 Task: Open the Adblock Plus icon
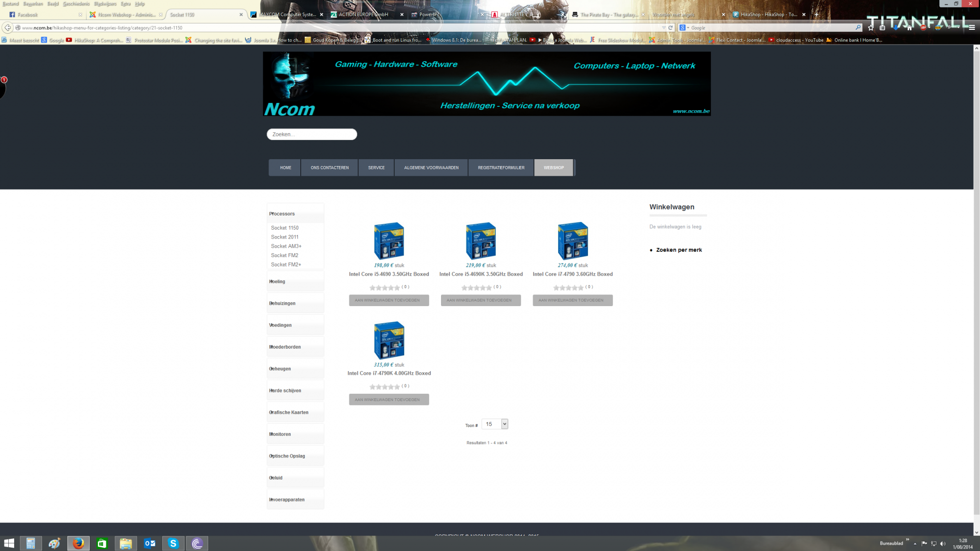pos(923,28)
